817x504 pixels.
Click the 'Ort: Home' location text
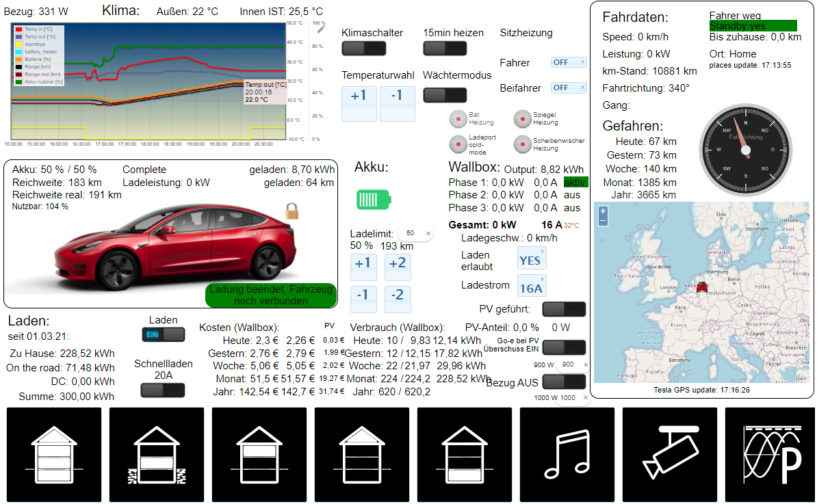(x=733, y=53)
